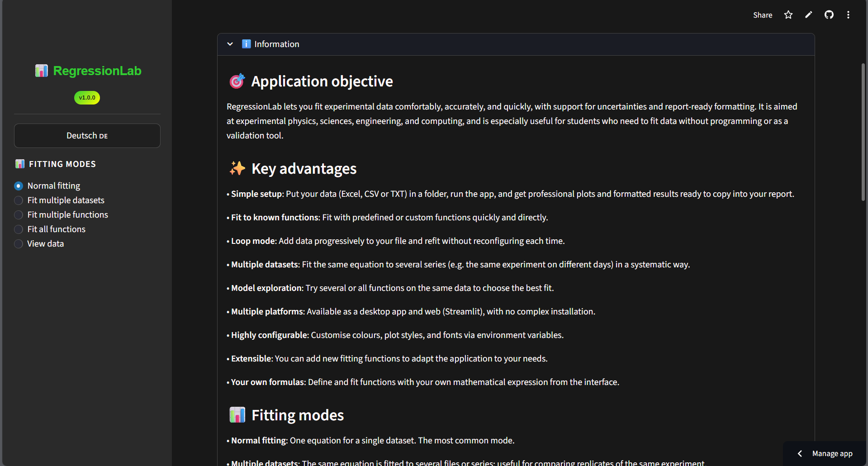Click the FITTING MODES sidebar label
This screenshot has height=466, width=868.
coord(62,164)
